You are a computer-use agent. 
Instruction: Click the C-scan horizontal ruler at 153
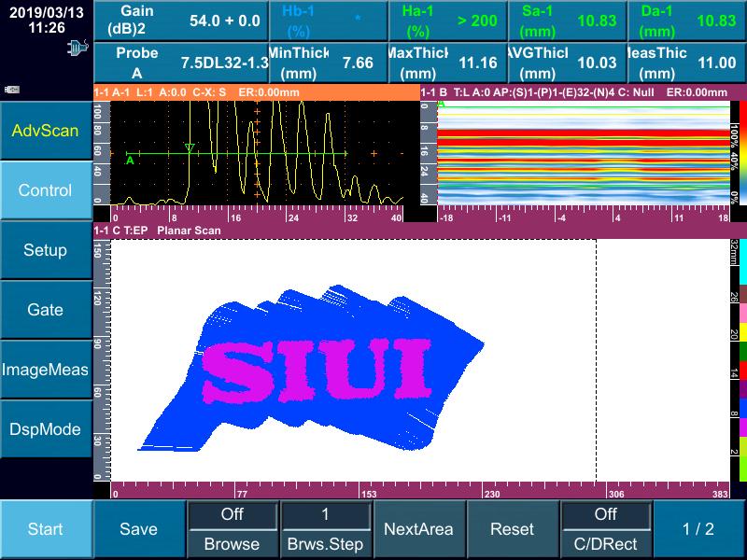tap(369, 494)
